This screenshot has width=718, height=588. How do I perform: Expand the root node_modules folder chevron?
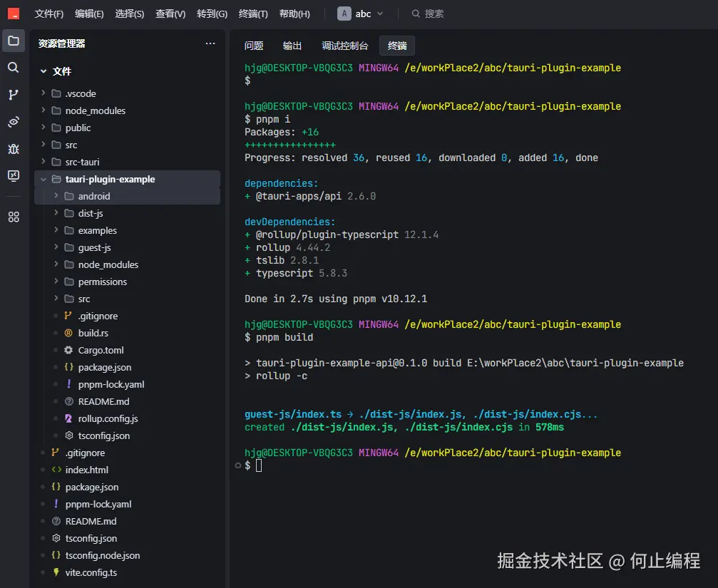coord(43,110)
